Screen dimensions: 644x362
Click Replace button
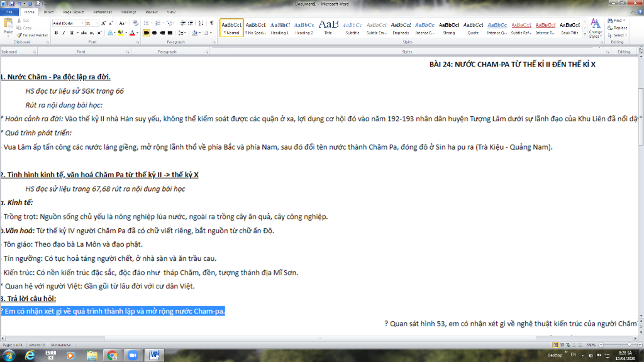[618, 28]
